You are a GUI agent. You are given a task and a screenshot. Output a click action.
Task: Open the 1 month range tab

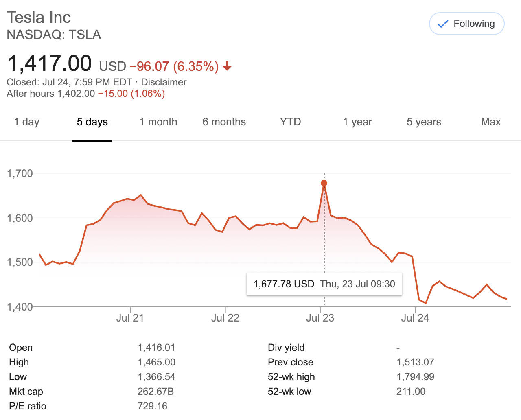(x=158, y=122)
